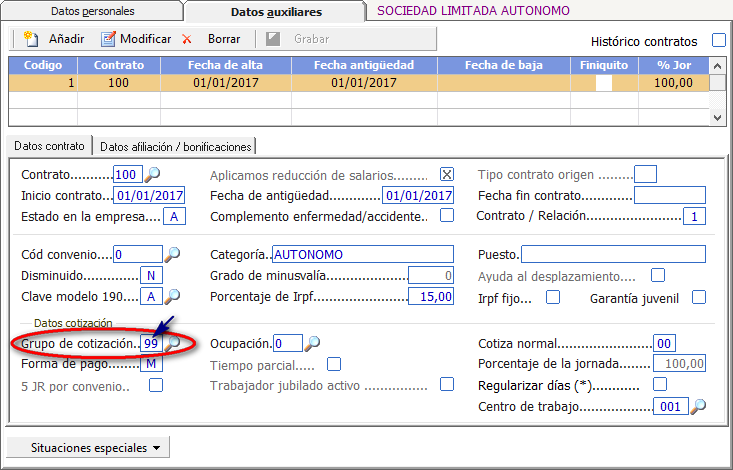Image resolution: width=733 pixels, height=470 pixels.
Task: Switch to the Datos personales tab
Action: tap(93, 11)
